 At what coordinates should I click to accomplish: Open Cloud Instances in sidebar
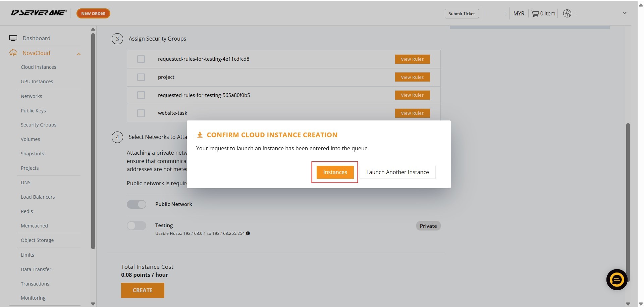coord(38,67)
